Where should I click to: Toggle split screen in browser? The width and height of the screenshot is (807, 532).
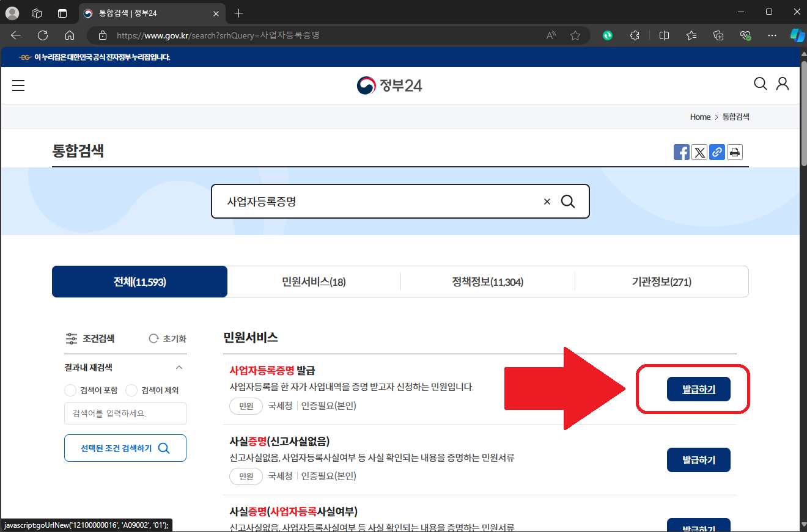[x=665, y=35]
